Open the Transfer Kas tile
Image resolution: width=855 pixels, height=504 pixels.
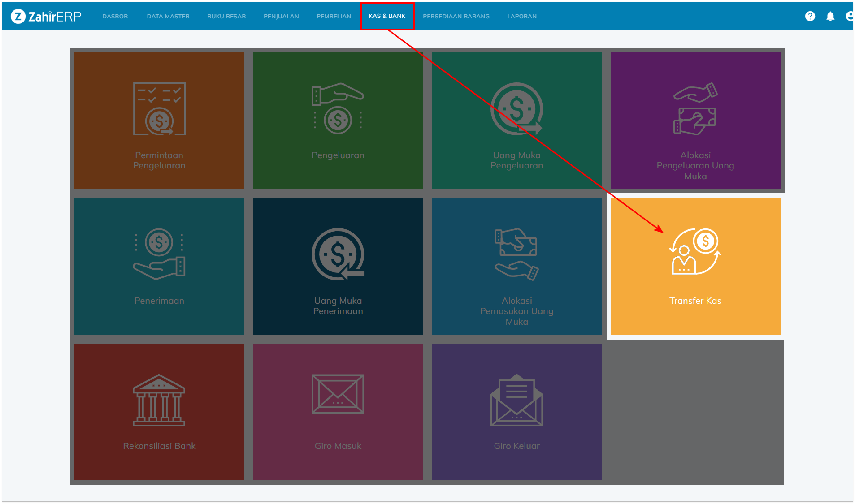(x=695, y=266)
